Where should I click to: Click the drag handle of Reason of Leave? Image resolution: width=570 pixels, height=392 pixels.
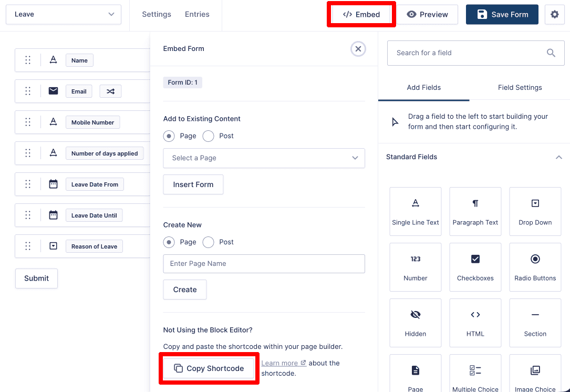(28, 246)
